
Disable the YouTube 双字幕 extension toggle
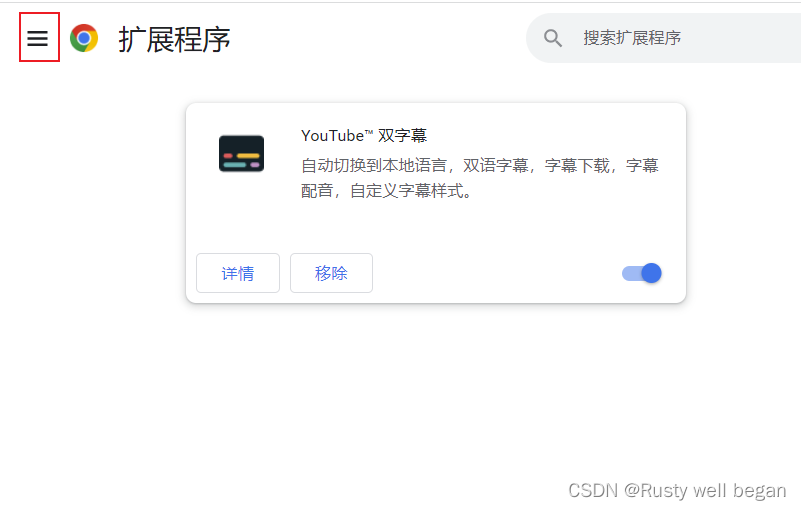[x=642, y=273]
